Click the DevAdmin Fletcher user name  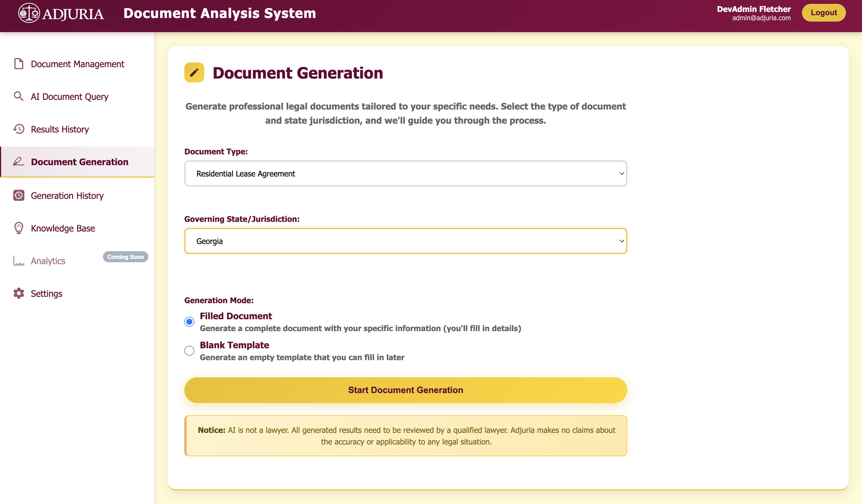click(x=754, y=9)
